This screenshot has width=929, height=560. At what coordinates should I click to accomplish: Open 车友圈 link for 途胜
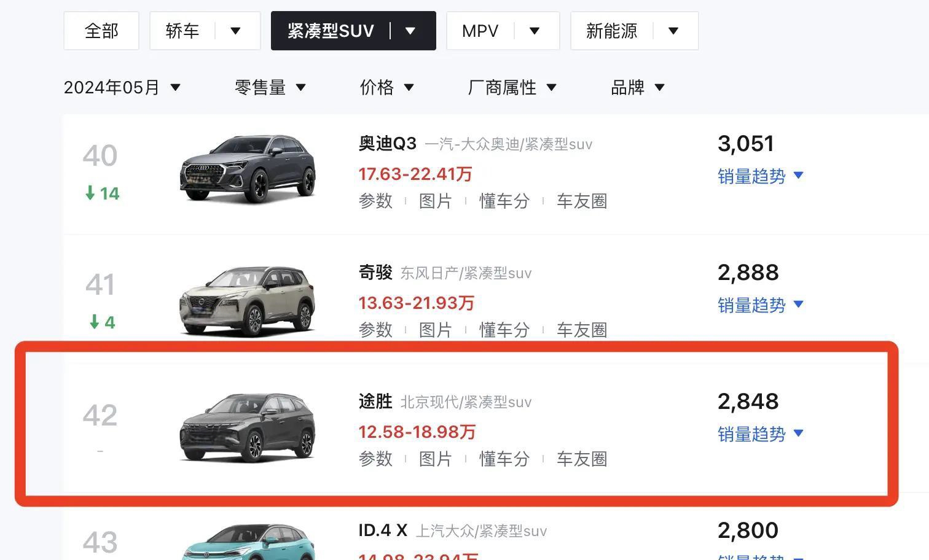point(582,459)
